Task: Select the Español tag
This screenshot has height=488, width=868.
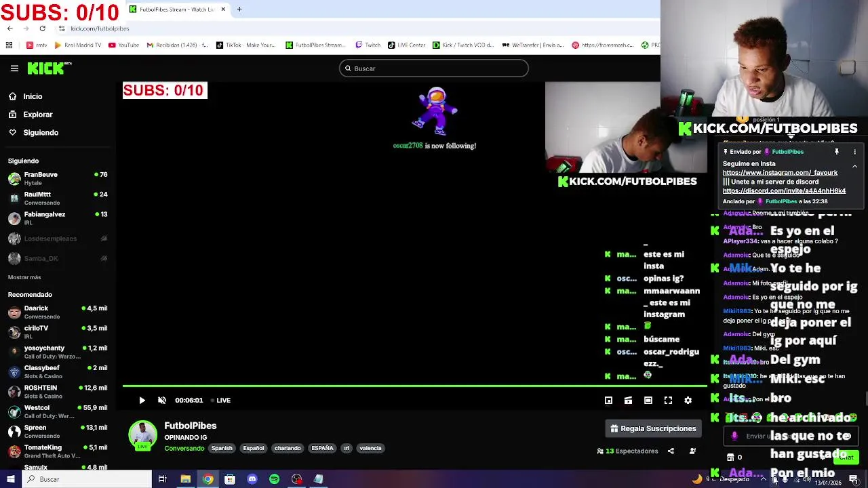Action: point(254,448)
